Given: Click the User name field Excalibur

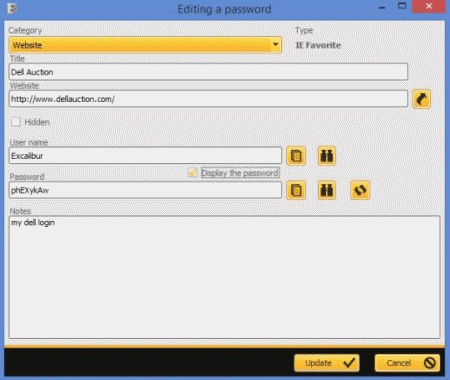Looking at the screenshot, I should point(145,155).
